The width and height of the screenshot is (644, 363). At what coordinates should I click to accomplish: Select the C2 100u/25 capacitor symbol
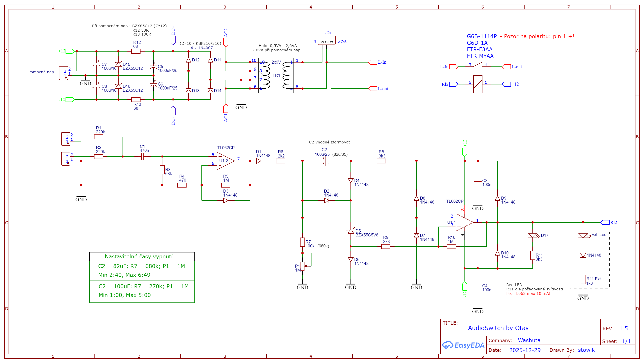click(x=325, y=161)
